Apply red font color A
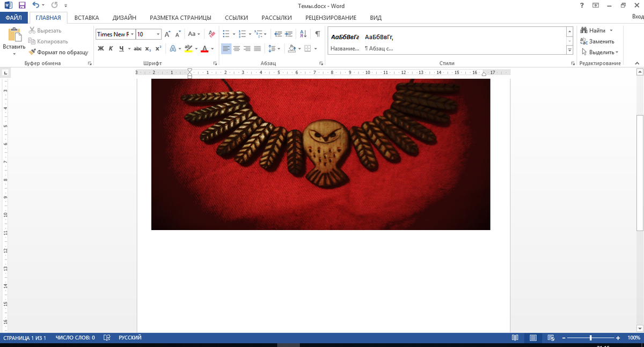Viewport: 644px width, 347px height. tap(204, 48)
